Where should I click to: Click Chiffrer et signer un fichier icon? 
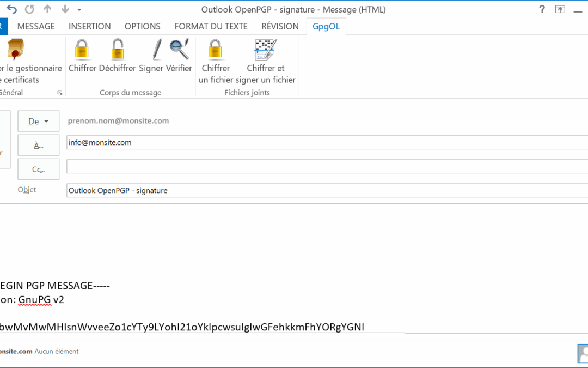pos(266,49)
